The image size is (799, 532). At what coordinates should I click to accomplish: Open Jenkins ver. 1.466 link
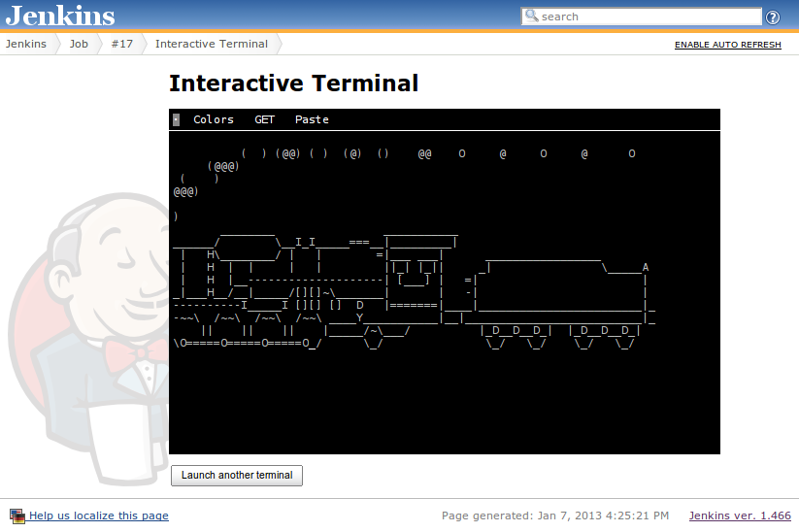click(x=740, y=515)
